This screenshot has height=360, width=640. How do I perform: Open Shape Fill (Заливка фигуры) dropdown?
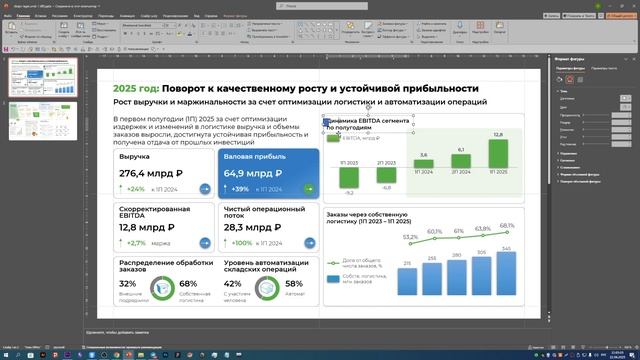(392, 24)
